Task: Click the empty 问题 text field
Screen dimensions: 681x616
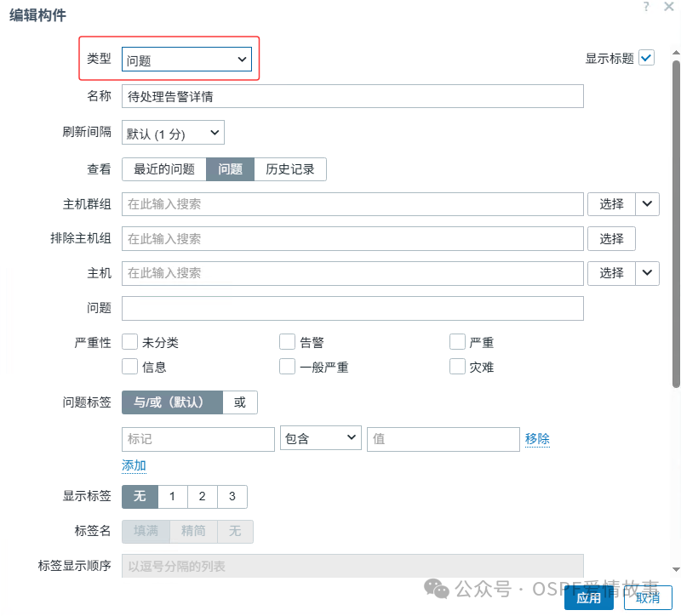Action: pos(352,308)
